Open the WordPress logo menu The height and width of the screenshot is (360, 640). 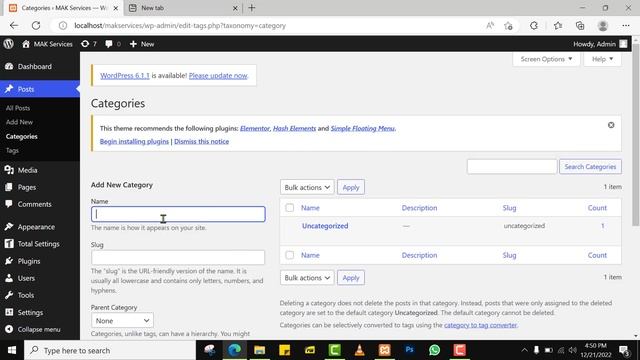9,44
